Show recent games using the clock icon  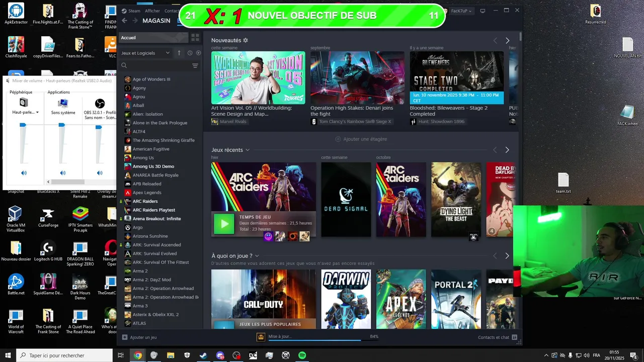[190, 53]
